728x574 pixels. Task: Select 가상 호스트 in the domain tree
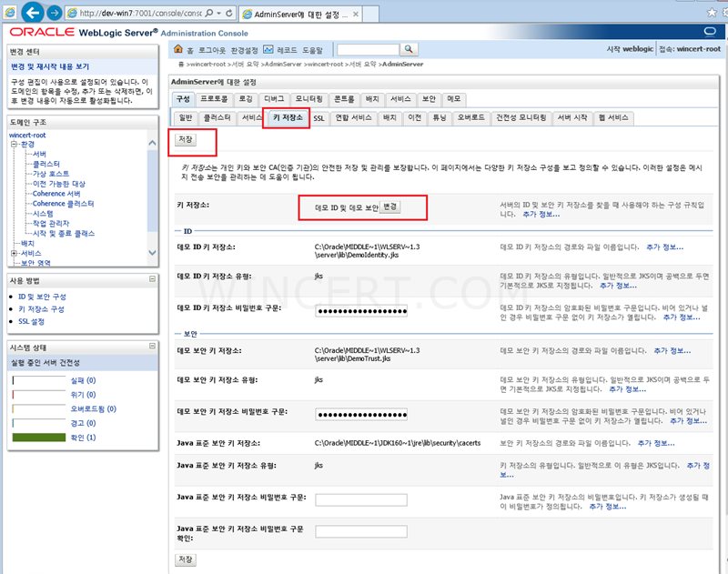tap(51, 174)
